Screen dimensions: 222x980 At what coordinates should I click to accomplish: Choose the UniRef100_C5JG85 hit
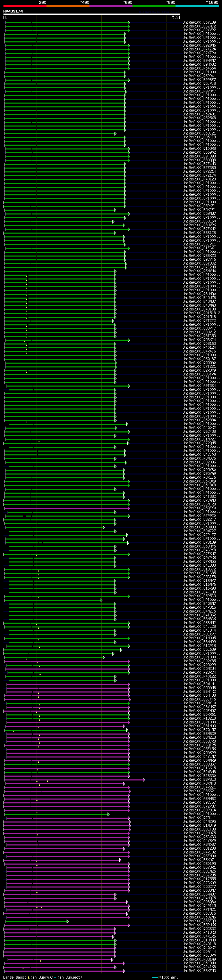tap(199, 573)
